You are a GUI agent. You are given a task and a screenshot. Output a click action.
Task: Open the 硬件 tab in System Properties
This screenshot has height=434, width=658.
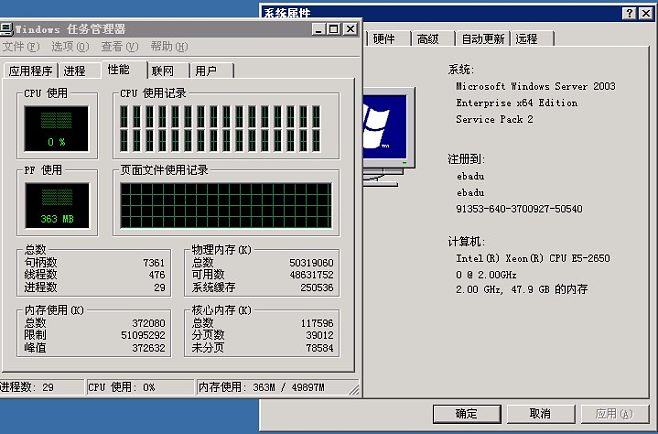tap(389, 39)
